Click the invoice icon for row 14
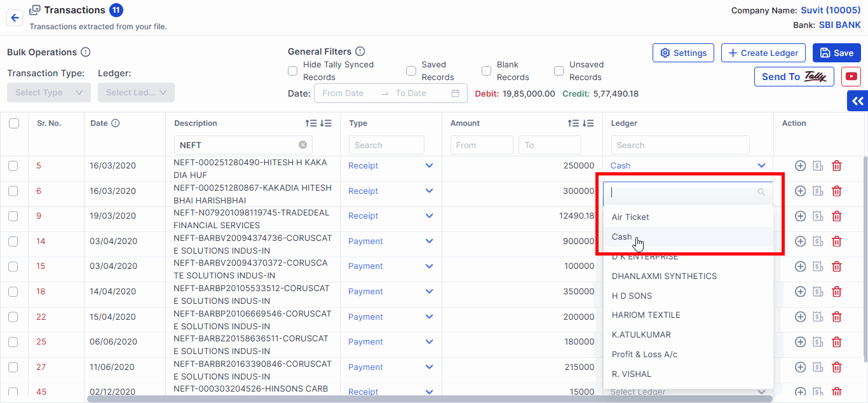Viewport: 868px width, 403px height. (818, 242)
